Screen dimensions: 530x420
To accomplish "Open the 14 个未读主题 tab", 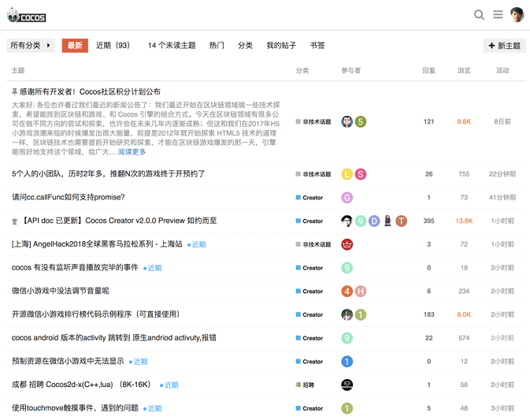I will point(172,46).
